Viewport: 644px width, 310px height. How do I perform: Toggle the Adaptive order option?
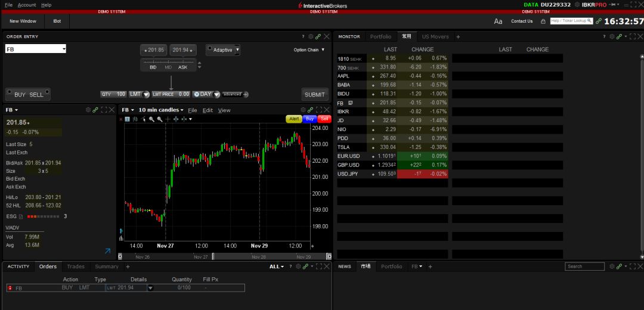[x=222, y=50]
